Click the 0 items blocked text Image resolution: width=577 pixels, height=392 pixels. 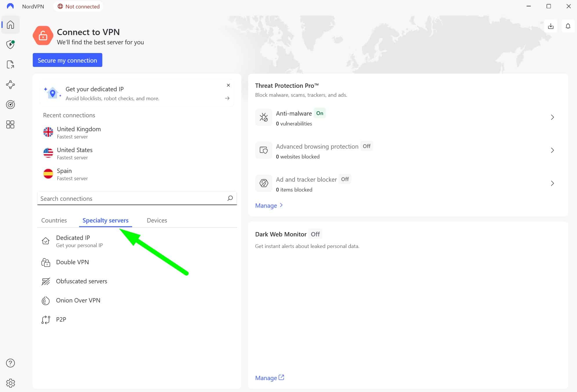(294, 189)
